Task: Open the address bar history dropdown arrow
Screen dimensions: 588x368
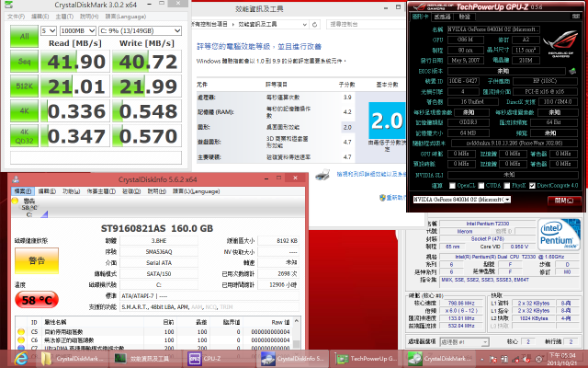Action: [x=305, y=25]
